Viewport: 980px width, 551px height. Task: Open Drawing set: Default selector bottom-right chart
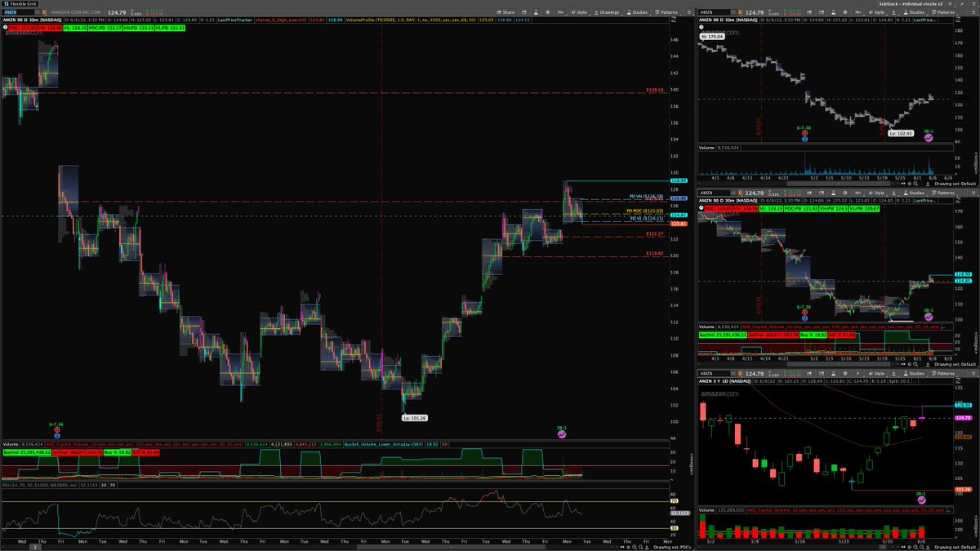click(x=955, y=545)
